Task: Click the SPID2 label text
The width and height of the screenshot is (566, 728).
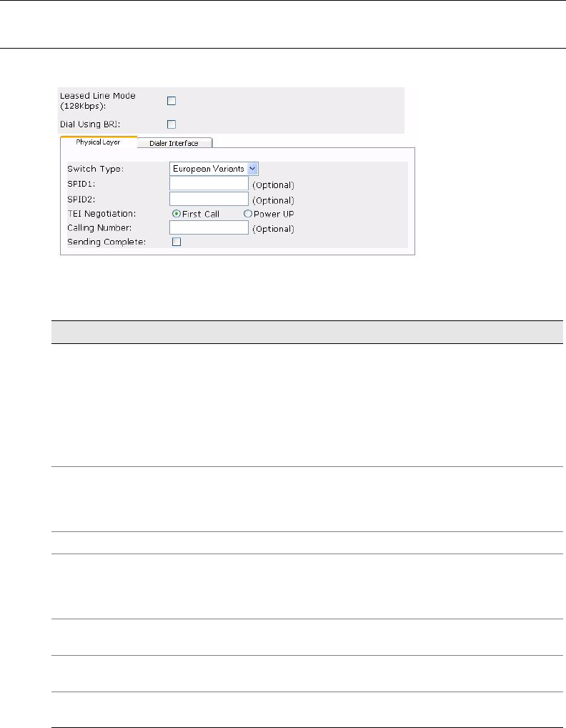Action: coord(81,200)
